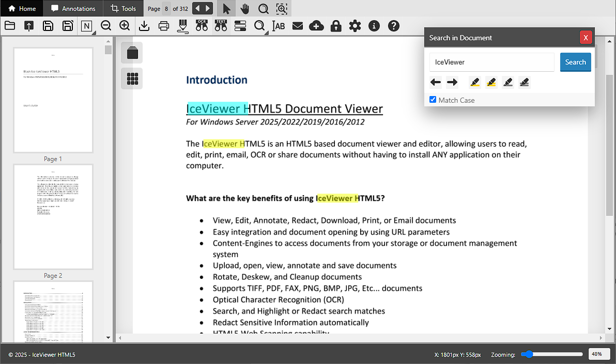Click the upload document icon

click(x=28, y=26)
